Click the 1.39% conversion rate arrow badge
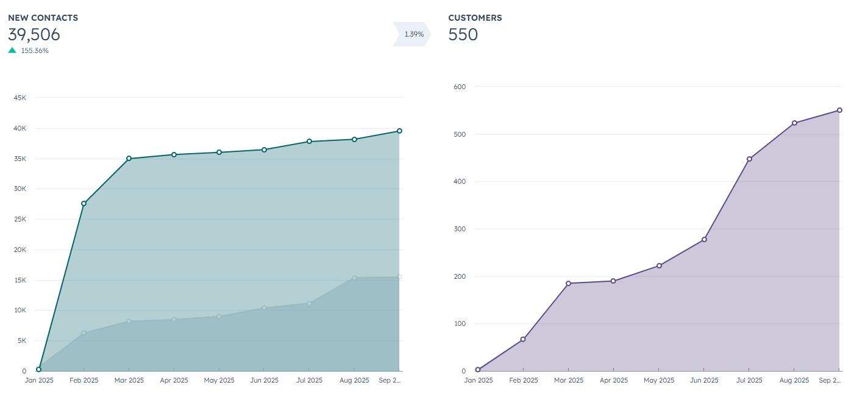Image resolution: width=868 pixels, height=396 pixels. [413, 34]
